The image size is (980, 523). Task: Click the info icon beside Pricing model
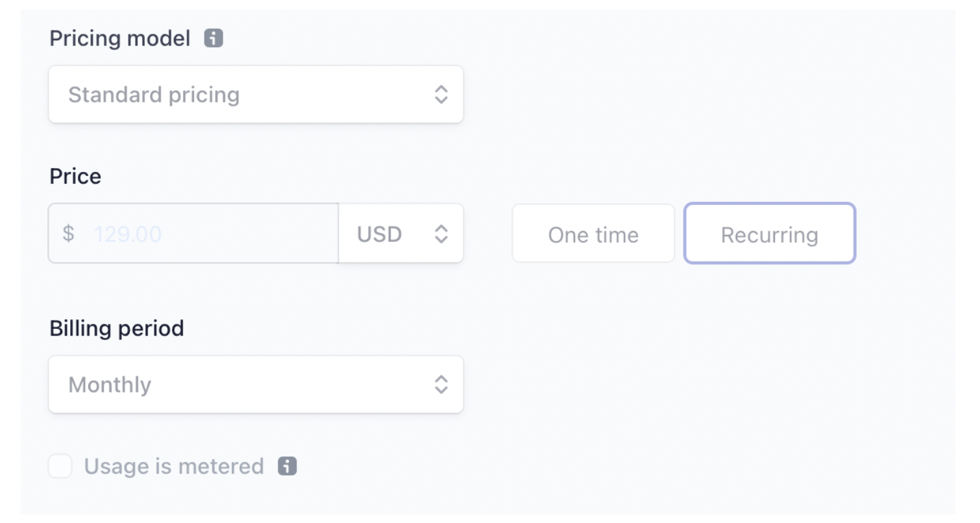214,39
